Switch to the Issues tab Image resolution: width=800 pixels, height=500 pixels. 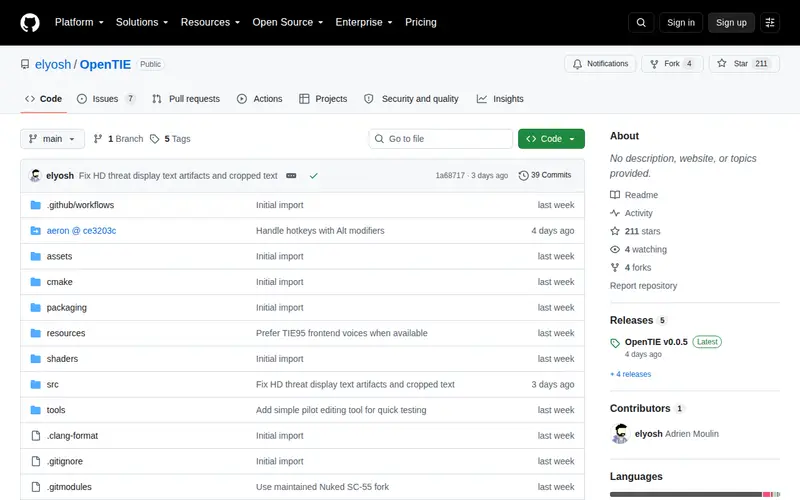(106, 99)
